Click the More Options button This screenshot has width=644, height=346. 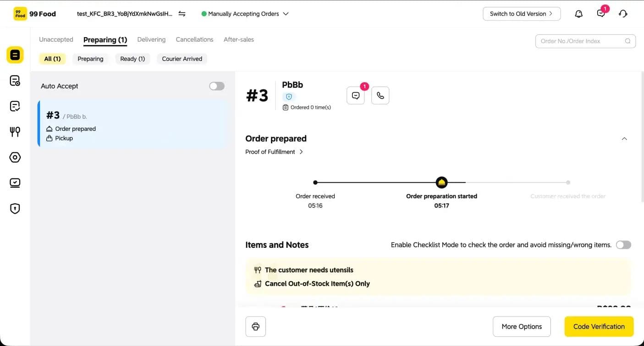pyautogui.click(x=522, y=326)
